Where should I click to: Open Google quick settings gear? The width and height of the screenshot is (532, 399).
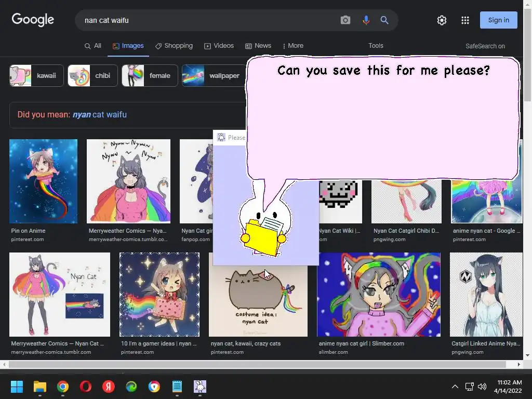coord(442,20)
